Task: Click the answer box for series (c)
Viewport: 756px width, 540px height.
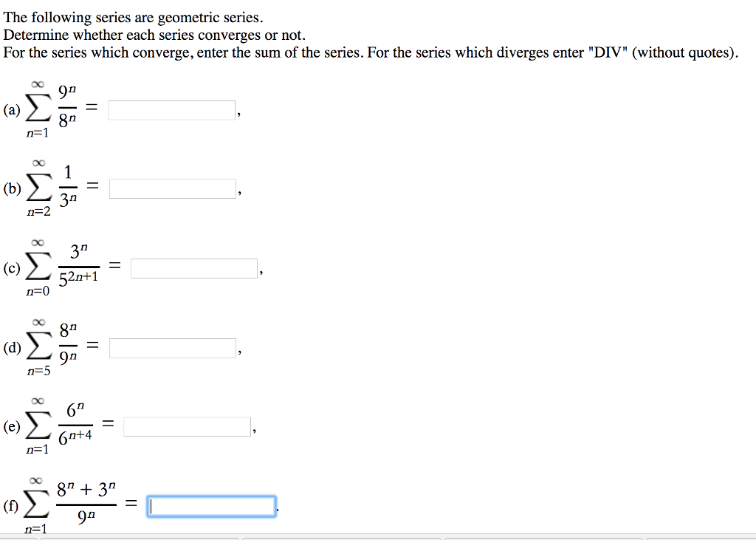Action: (193, 267)
